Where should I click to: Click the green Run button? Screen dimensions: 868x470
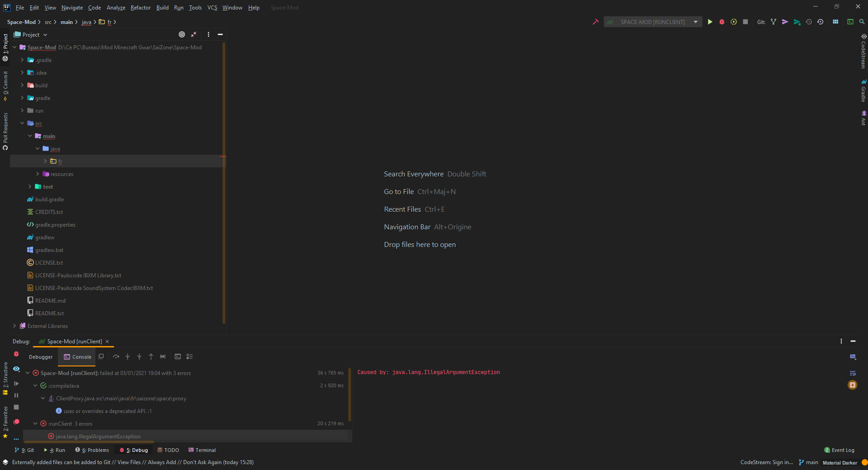(710, 22)
